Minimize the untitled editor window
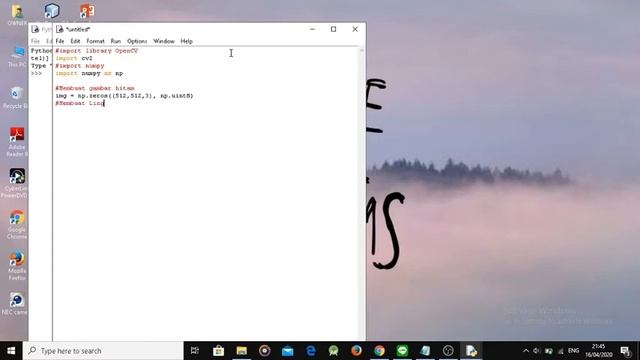Image resolution: width=640 pixels, height=360 pixels. click(312, 29)
